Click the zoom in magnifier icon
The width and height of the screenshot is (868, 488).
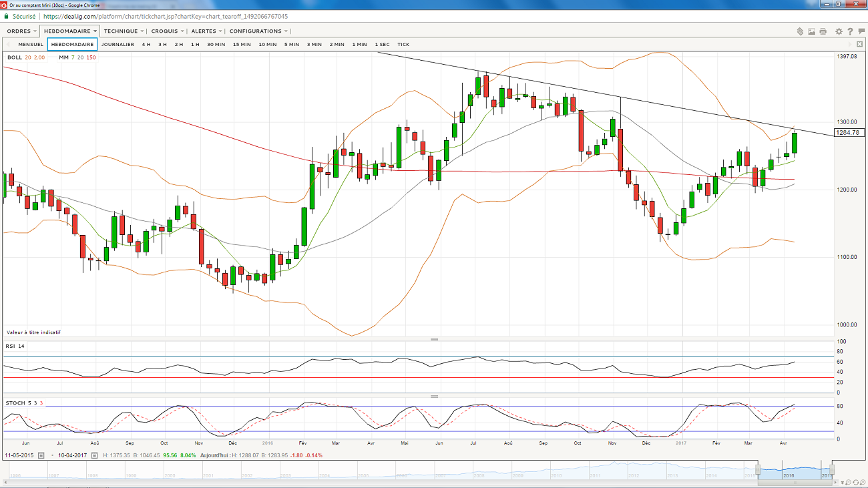(861, 482)
